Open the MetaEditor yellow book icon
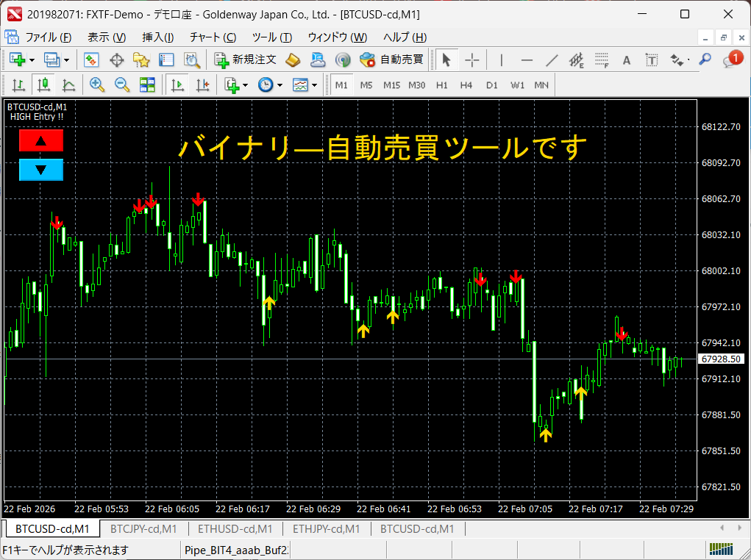This screenshot has width=751, height=560. point(293,60)
